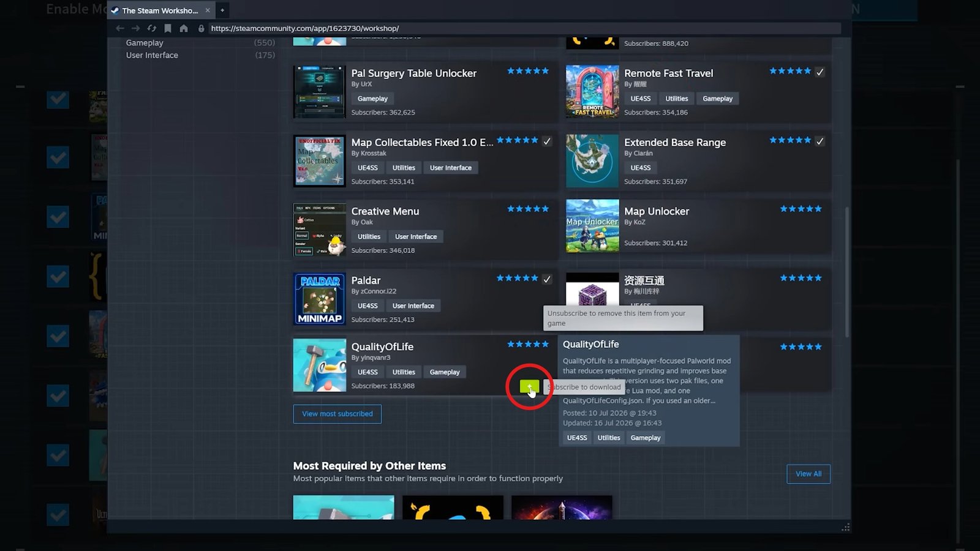Click the Gameplay tag on Remote Fast Travel
Screen dimensions: 980x551
click(717, 99)
